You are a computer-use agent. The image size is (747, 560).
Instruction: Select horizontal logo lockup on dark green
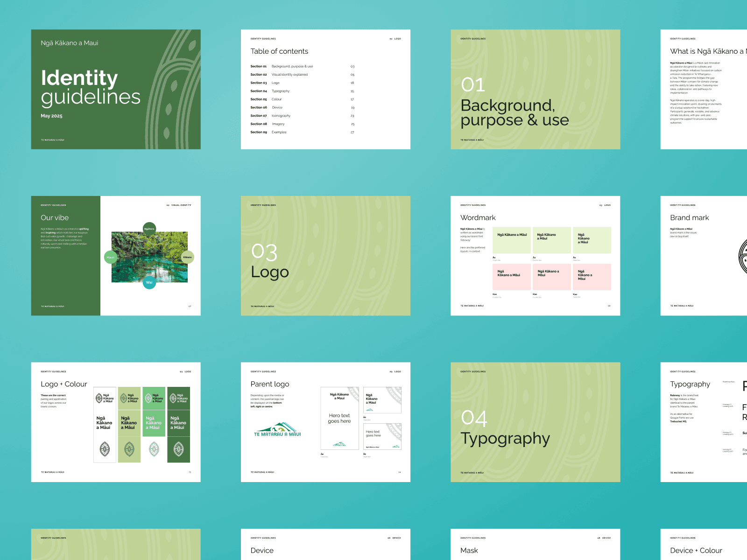179,398
